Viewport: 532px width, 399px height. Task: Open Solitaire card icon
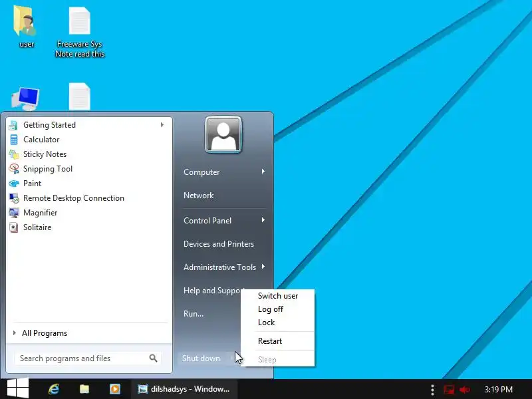pyautogui.click(x=13, y=227)
